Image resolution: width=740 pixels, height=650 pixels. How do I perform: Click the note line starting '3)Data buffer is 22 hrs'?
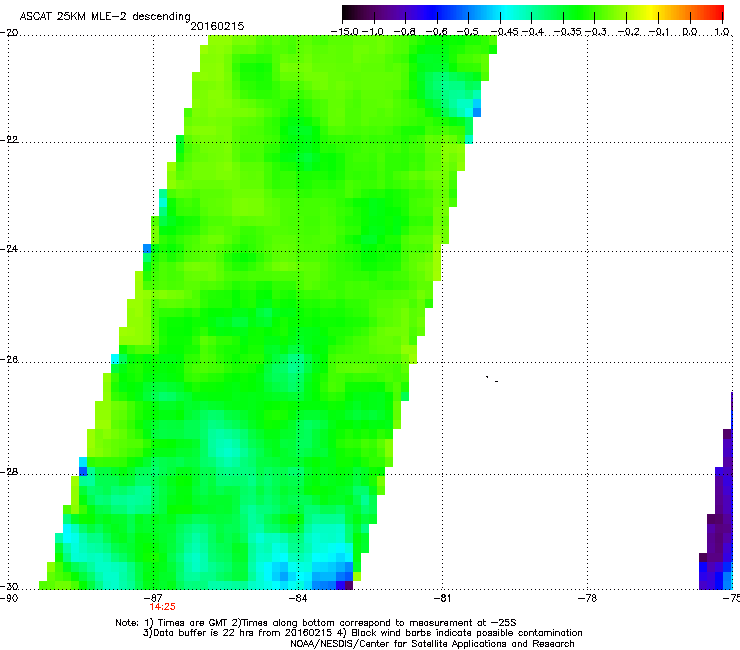tap(362, 633)
